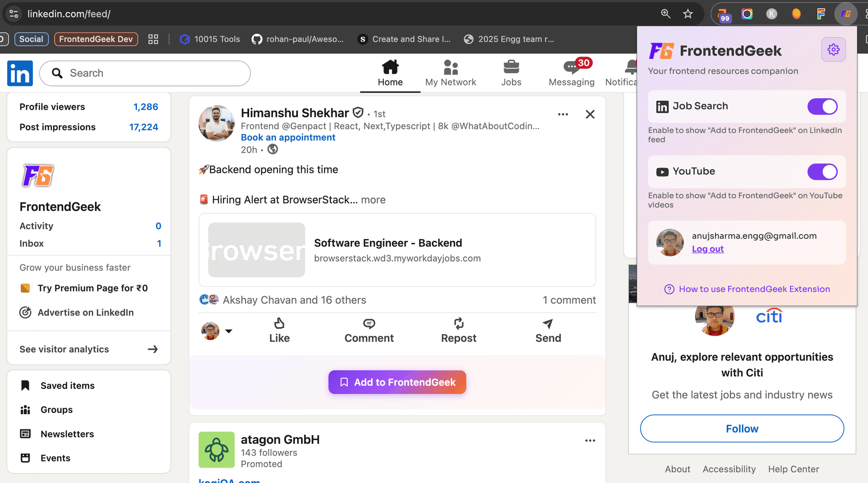Open Create and Share bookmark
868x483 pixels.
(x=404, y=39)
